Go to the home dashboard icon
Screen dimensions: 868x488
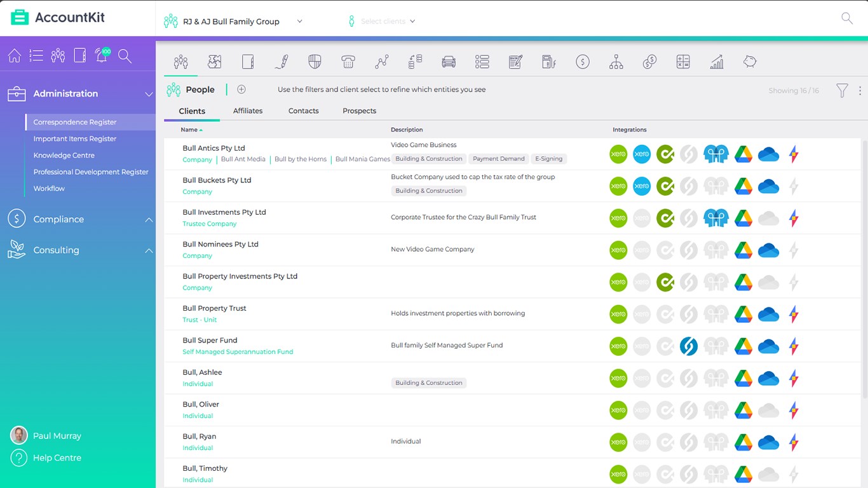[15, 56]
